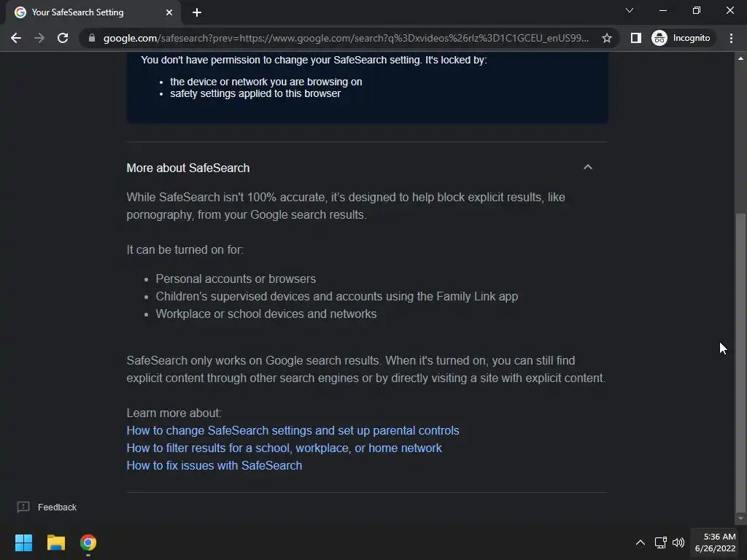Close the Chrome window
The image size is (747, 560).
[729, 10]
